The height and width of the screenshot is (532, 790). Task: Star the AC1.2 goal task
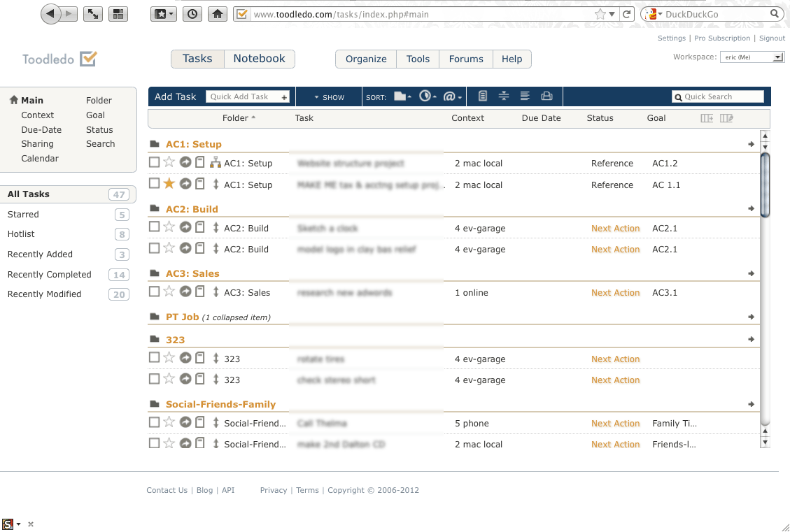[169, 162]
